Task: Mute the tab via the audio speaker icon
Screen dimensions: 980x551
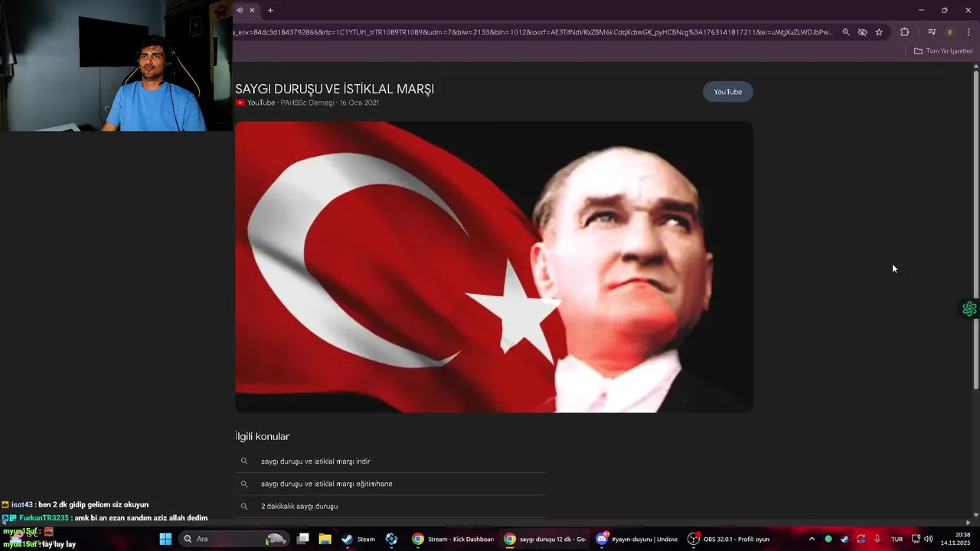Action: click(240, 10)
